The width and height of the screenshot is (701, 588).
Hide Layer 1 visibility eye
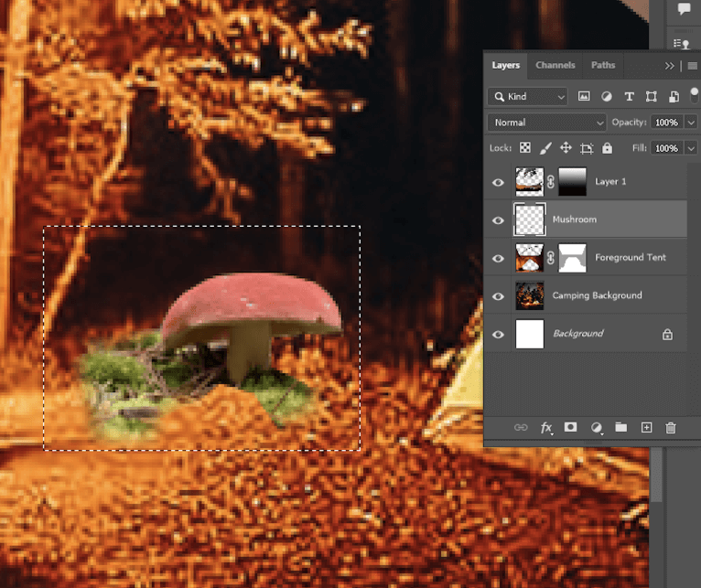[x=498, y=182]
